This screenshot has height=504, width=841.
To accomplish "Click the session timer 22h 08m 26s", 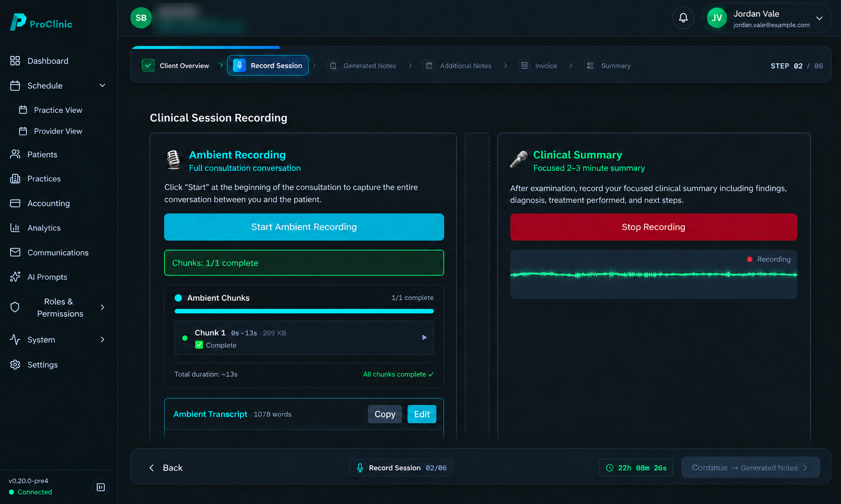I will tap(636, 468).
